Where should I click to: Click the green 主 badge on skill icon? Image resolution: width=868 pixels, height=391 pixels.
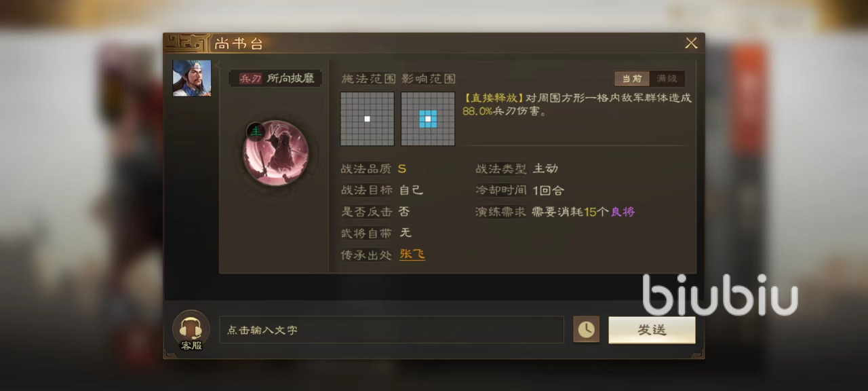[255, 130]
